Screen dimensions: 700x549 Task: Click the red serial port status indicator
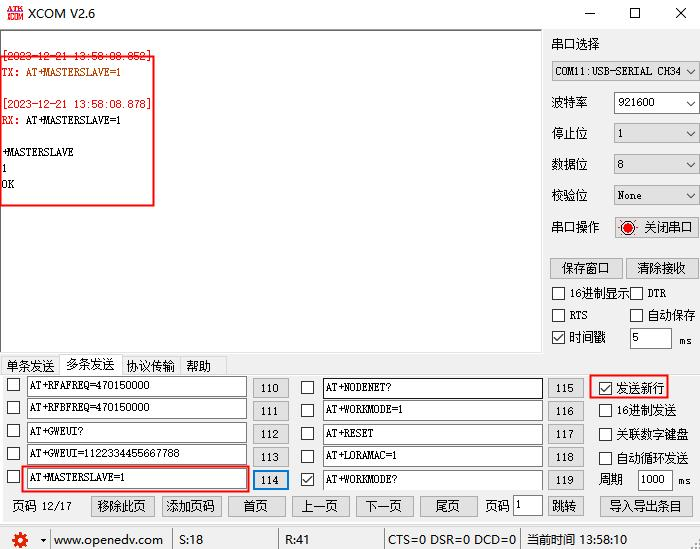coord(628,228)
